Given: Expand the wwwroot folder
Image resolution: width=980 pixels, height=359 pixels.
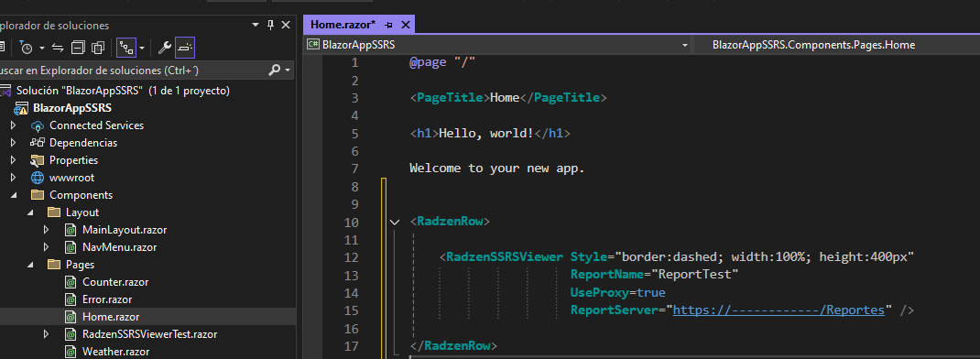Looking at the screenshot, I should coord(13,178).
